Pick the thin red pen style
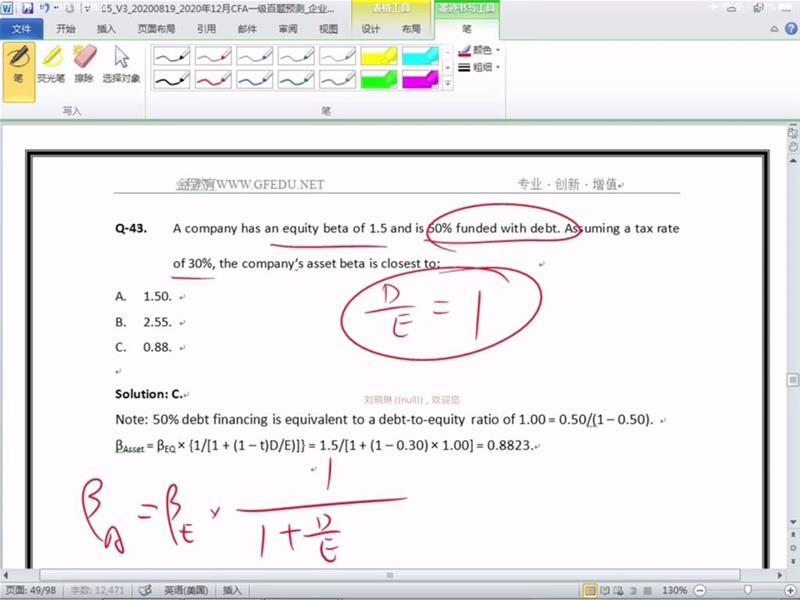Image resolution: width=800 pixels, height=600 pixels. pos(213,56)
